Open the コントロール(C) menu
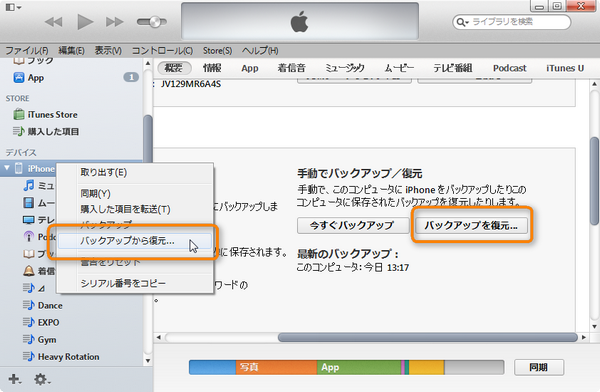Screen dimensions: 600x392 [162, 51]
